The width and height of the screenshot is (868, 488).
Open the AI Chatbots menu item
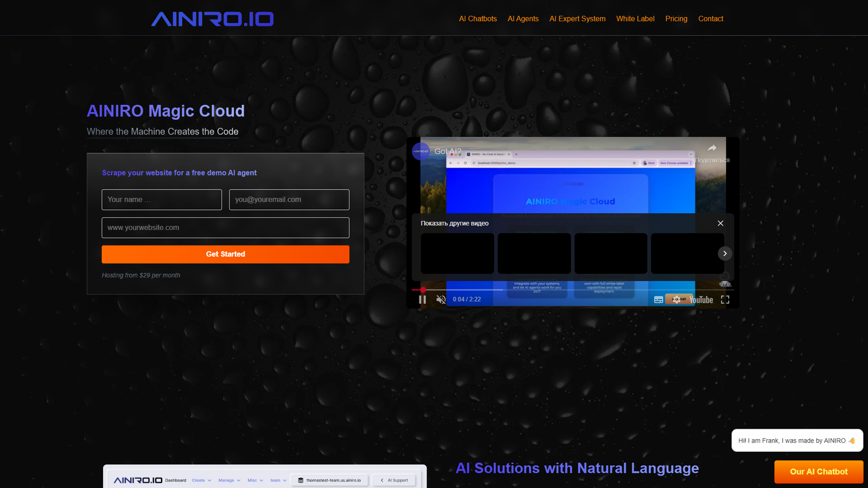(x=478, y=18)
